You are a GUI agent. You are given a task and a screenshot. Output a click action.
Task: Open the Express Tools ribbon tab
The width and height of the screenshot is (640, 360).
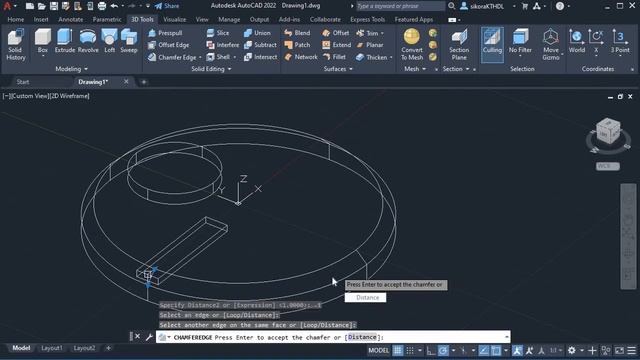click(367, 19)
